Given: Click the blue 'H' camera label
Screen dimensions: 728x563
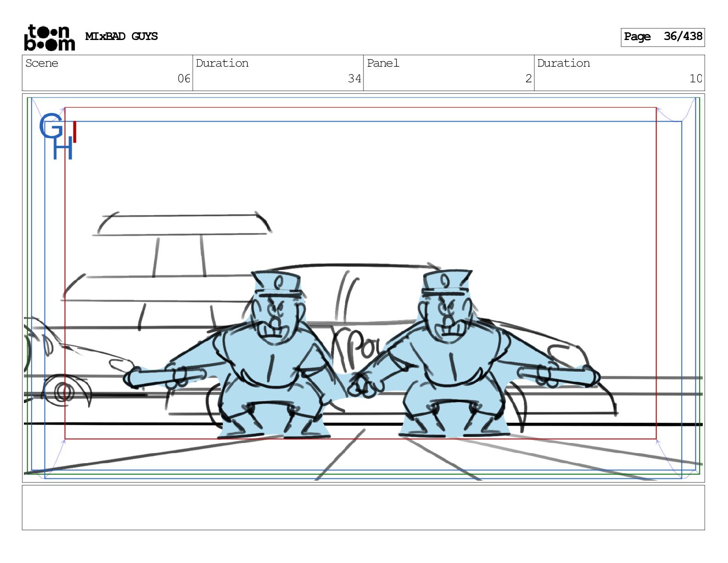Looking at the screenshot, I should [63, 148].
